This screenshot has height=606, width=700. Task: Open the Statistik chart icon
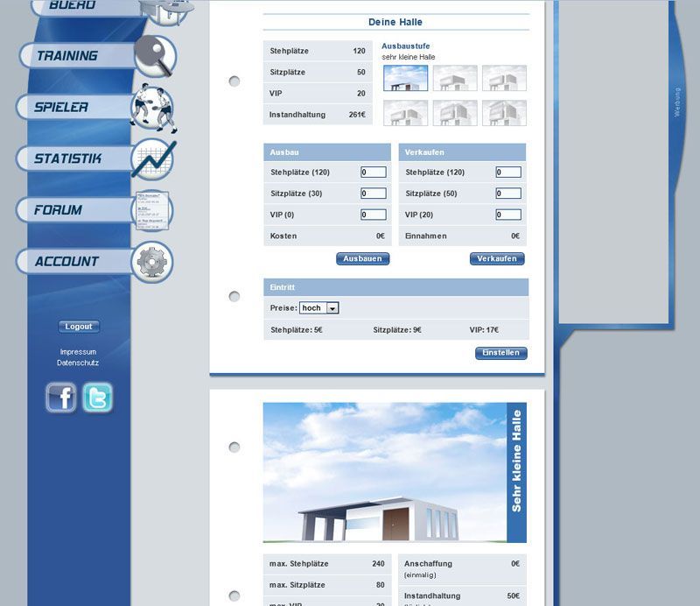tap(153, 159)
